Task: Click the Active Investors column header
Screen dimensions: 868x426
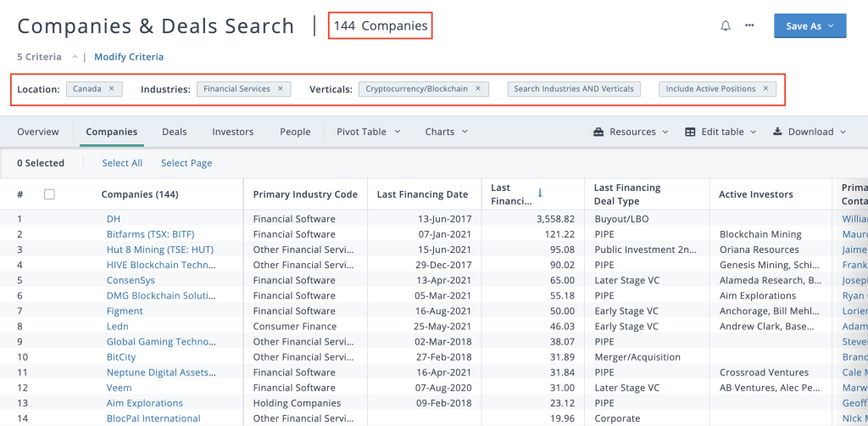Action: (755, 194)
